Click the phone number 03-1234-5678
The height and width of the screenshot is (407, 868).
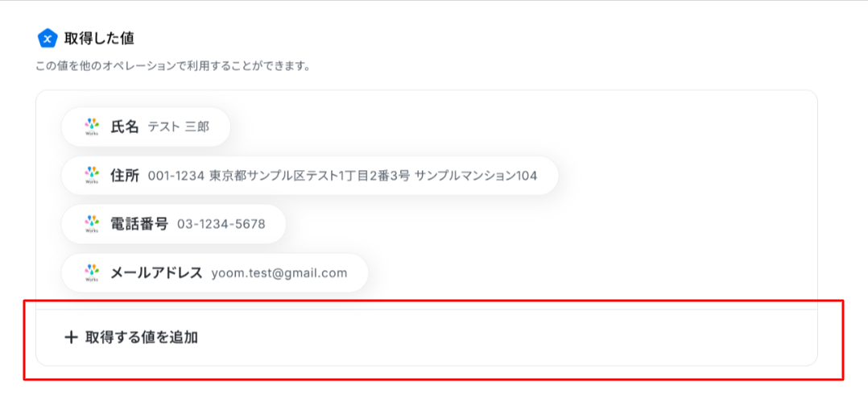pos(221,224)
